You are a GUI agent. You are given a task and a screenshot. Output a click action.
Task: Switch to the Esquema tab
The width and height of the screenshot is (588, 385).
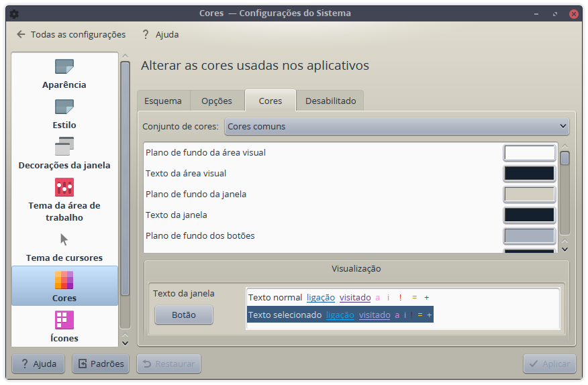pos(163,101)
